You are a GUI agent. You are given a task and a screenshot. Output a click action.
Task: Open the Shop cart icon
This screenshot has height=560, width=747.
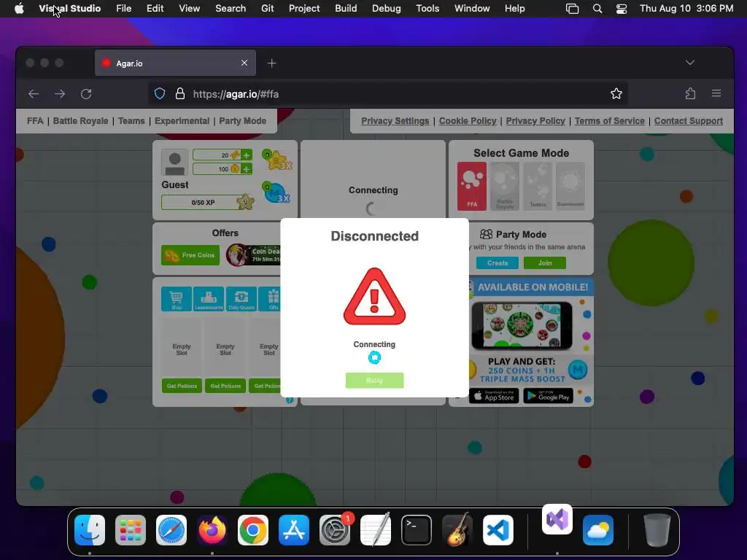177,299
